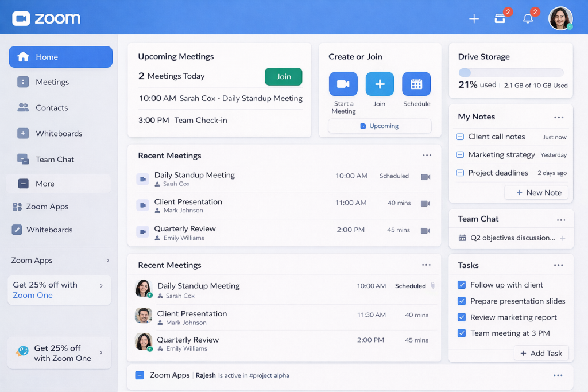Open the My Notes more options menu
Viewport: 588px width, 392px height.
pyautogui.click(x=559, y=117)
